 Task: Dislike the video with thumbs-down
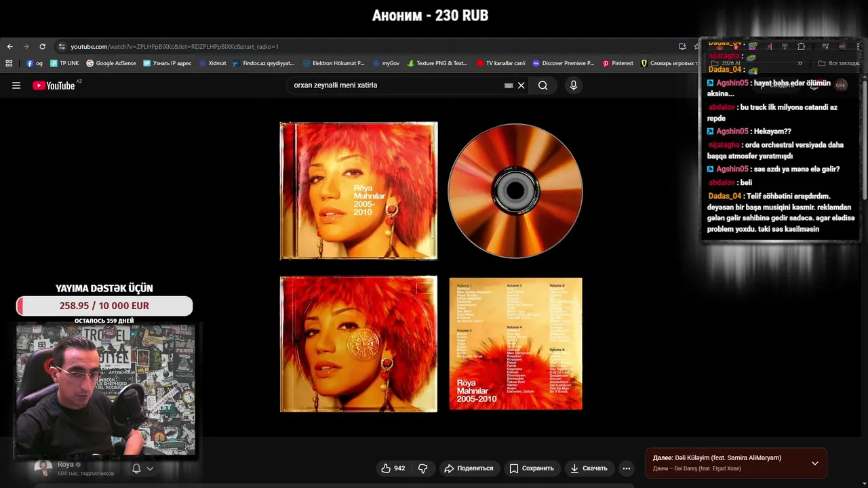(422, 468)
